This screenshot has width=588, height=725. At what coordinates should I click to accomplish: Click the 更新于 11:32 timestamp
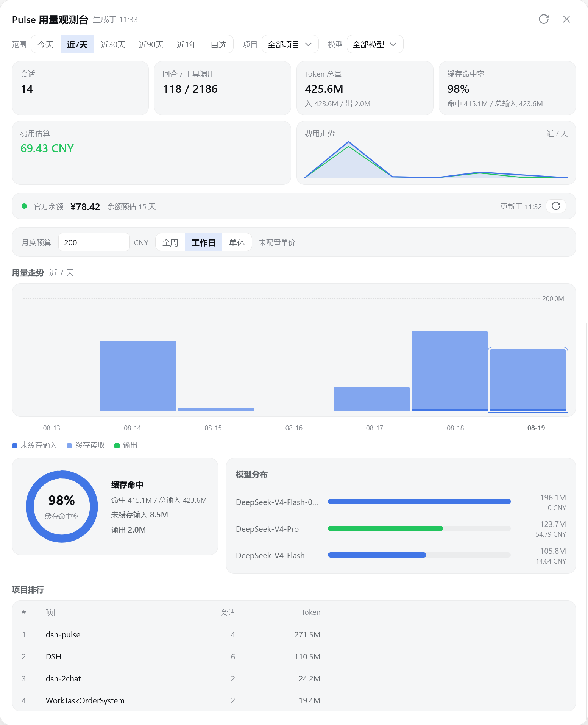[x=521, y=207]
